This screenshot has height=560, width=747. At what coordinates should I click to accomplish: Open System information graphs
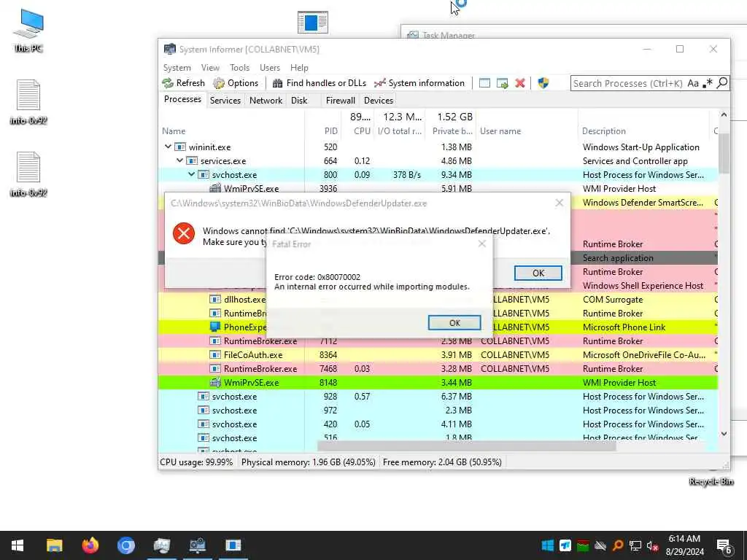tap(419, 83)
